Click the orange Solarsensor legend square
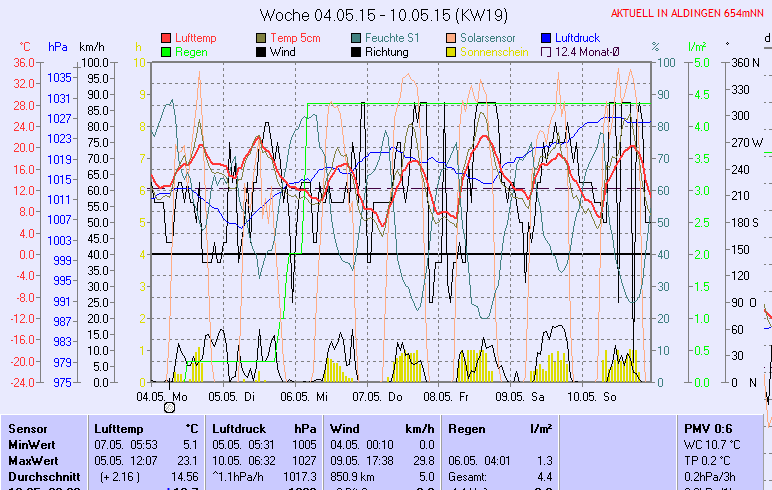Screen dimensions: 772x490 (452, 37)
